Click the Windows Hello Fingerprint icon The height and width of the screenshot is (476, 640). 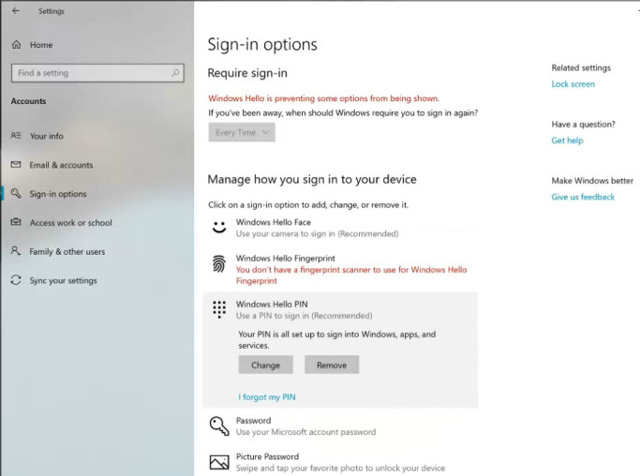tap(219, 263)
